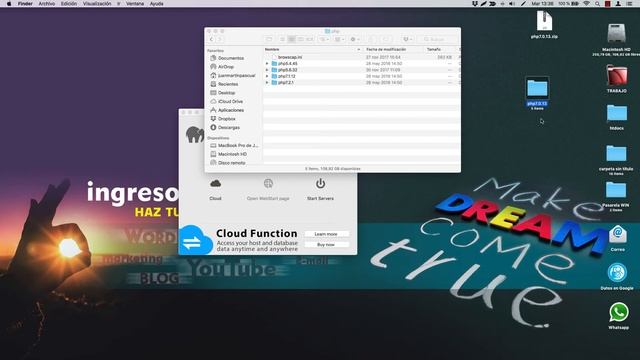Viewport: 640px width, 360px height.
Task: Select the Whatsapp desktop icon
Action: (x=619, y=316)
